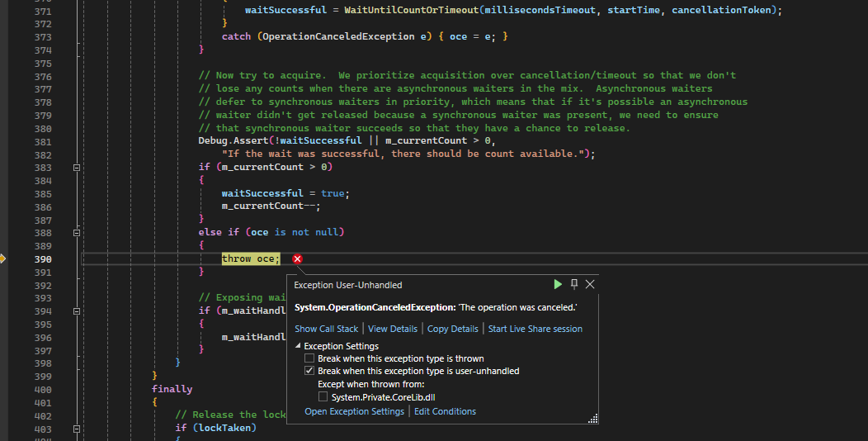This screenshot has width=868, height=441.
Task: Click 'm_currentCount--;' on line 386
Action: pos(271,206)
